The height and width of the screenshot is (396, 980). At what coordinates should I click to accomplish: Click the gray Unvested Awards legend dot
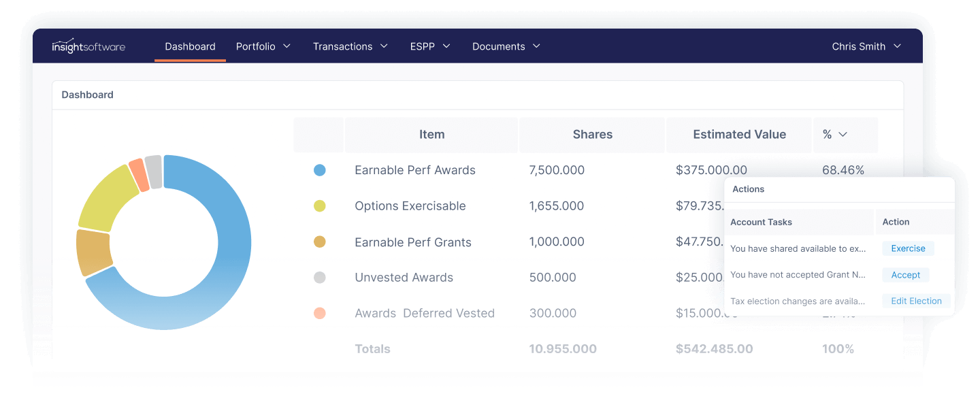pos(320,277)
